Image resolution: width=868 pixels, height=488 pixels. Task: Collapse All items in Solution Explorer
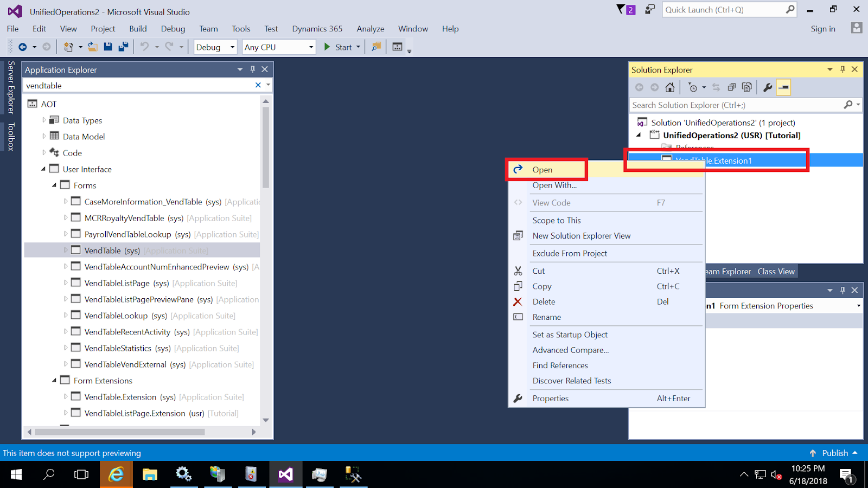pyautogui.click(x=732, y=87)
